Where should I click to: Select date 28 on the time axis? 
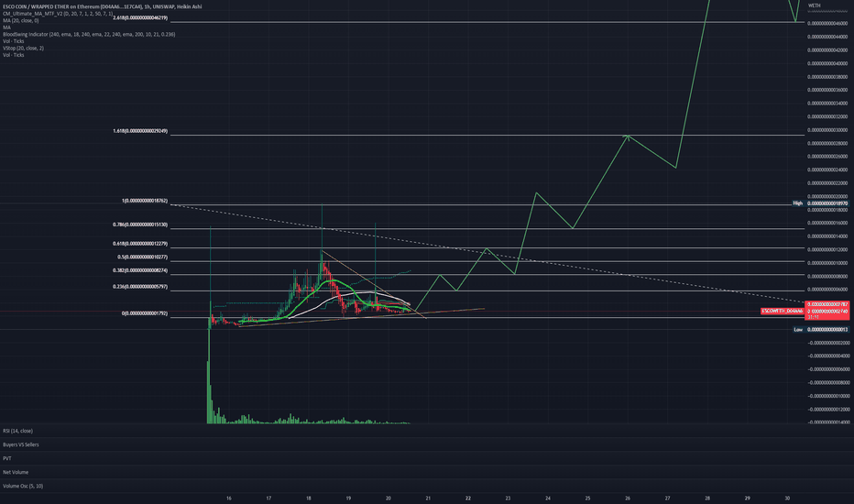pyautogui.click(x=707, y=498)
